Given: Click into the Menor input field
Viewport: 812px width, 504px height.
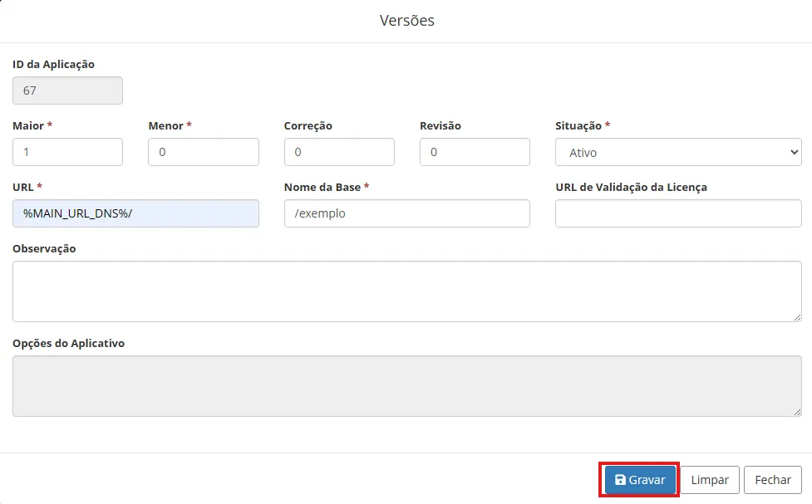Looking at the screenshot, I should point(204,152).
